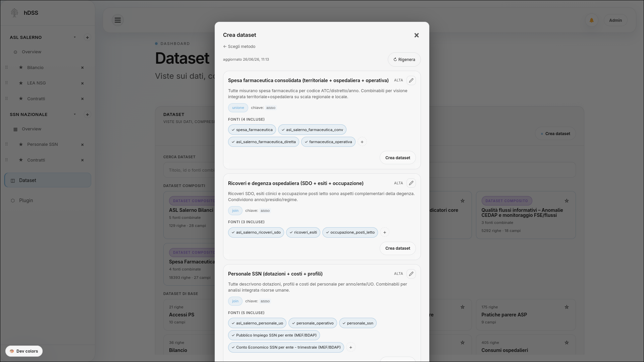This screenshot has height=362, width=644.
Task: Open the Admin user button
Action: tap(615, 20)
